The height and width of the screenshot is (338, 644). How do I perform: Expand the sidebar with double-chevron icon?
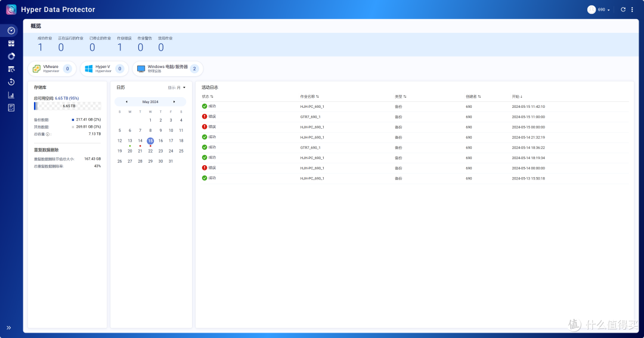(x=8, y=328)
